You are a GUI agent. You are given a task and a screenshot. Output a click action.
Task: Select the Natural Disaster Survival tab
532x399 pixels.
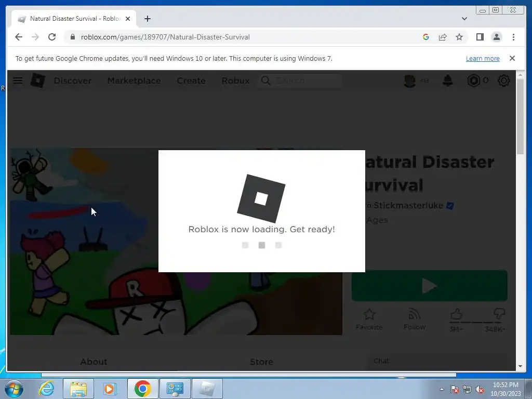[x=74, y=19]
